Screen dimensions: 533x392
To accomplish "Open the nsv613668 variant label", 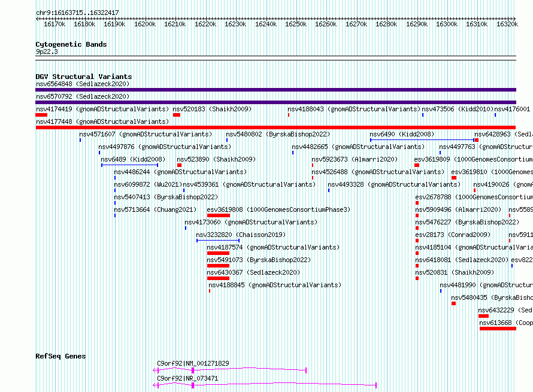I will click(506, 323).
